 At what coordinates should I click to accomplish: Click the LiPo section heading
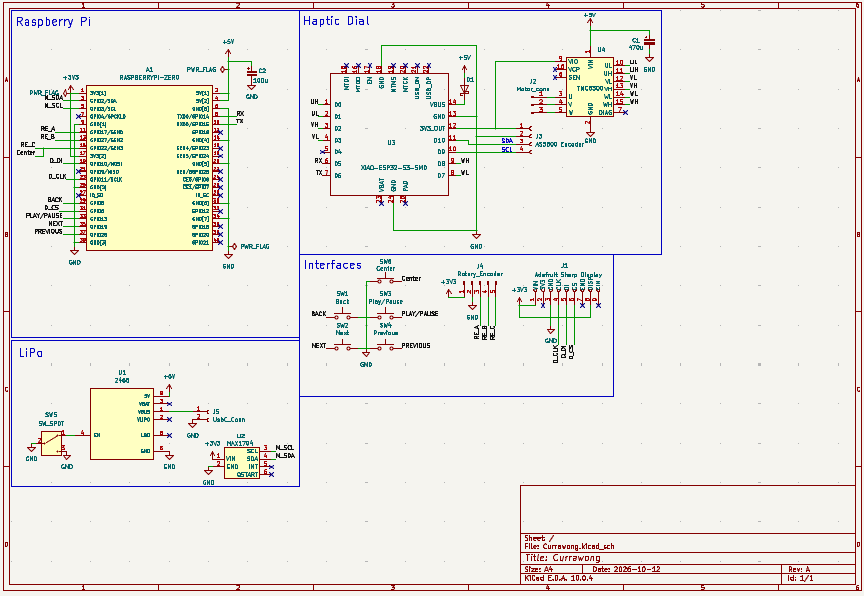(31, 353)
